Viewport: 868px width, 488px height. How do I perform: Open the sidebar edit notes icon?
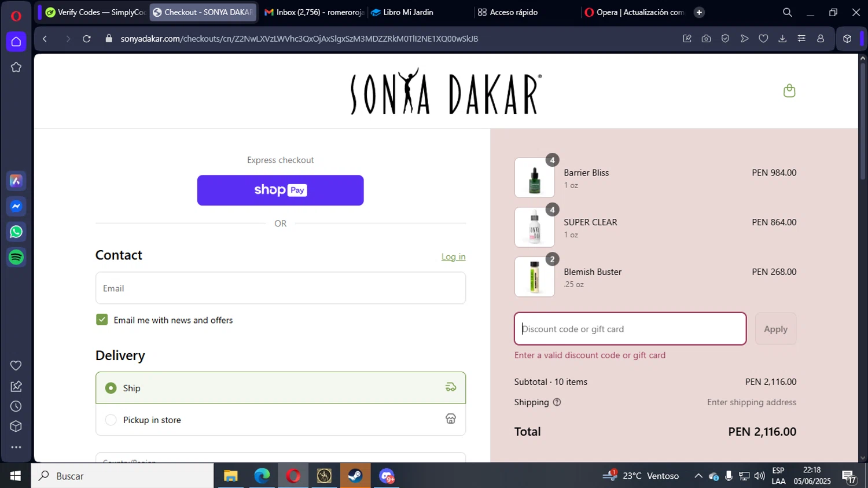16,386
